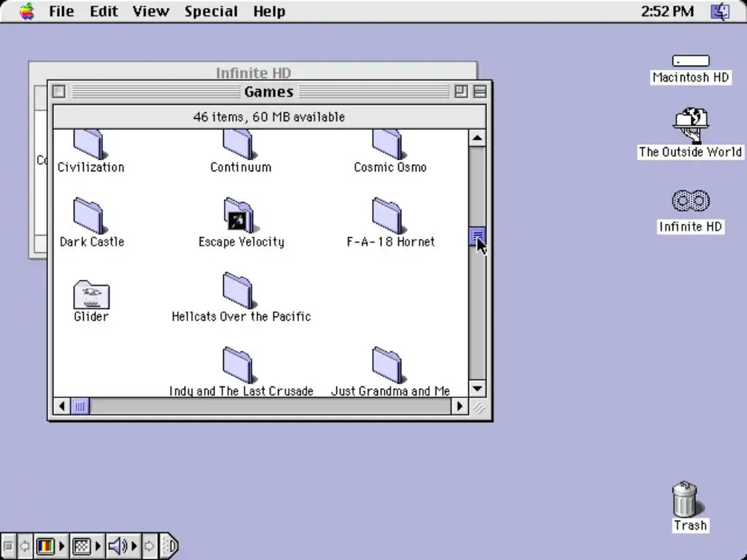Viewport: 747px width, 560px height.
Task: Click the Games window resize grip
Action: (x=478, y=407)
